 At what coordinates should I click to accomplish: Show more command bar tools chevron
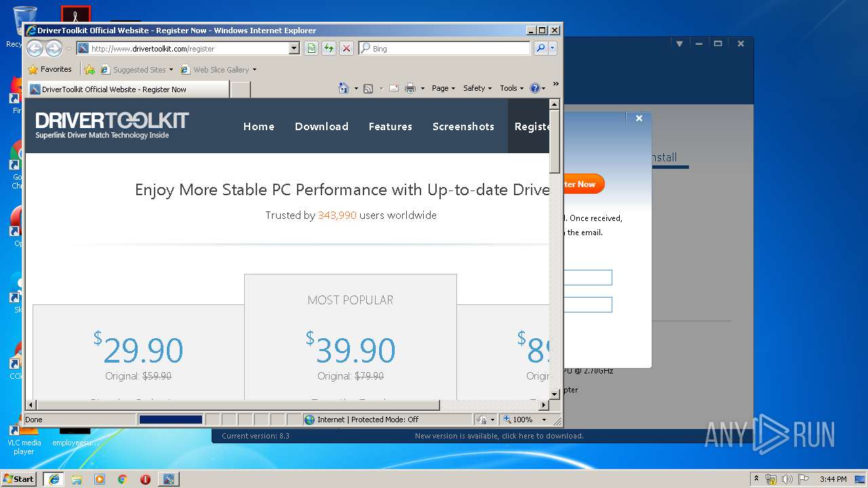point(556,84)
